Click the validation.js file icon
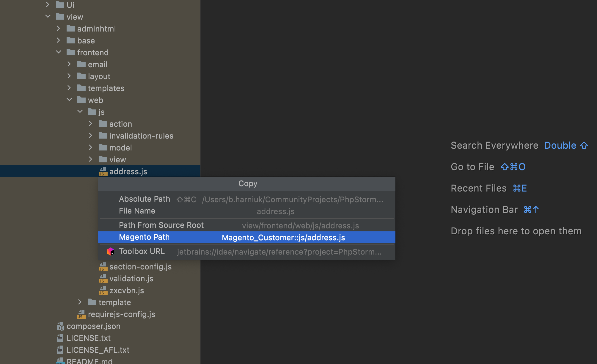This screenshot has height=364, width=597. point(103,279)
